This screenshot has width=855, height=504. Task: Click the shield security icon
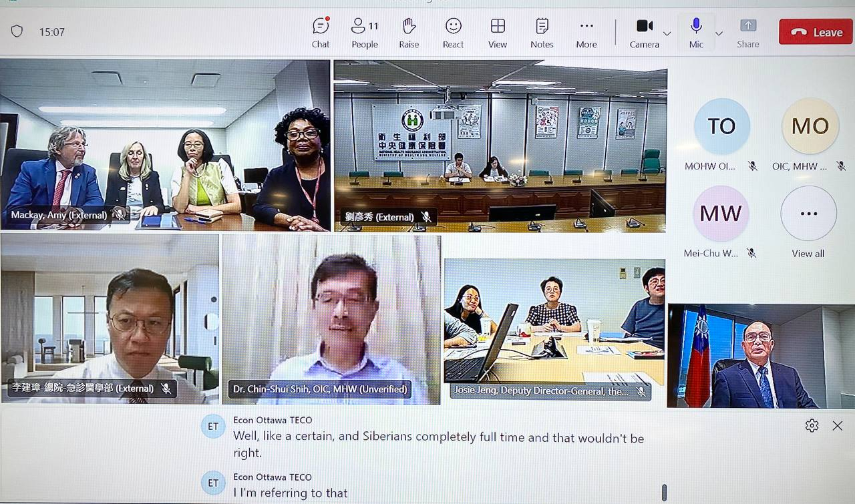coord(17,31)
